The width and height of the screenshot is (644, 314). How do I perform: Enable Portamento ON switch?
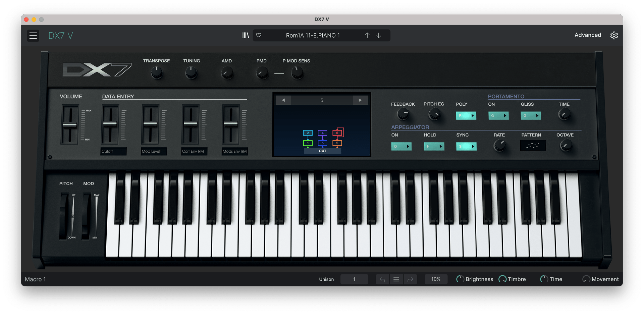coord(498,116)
